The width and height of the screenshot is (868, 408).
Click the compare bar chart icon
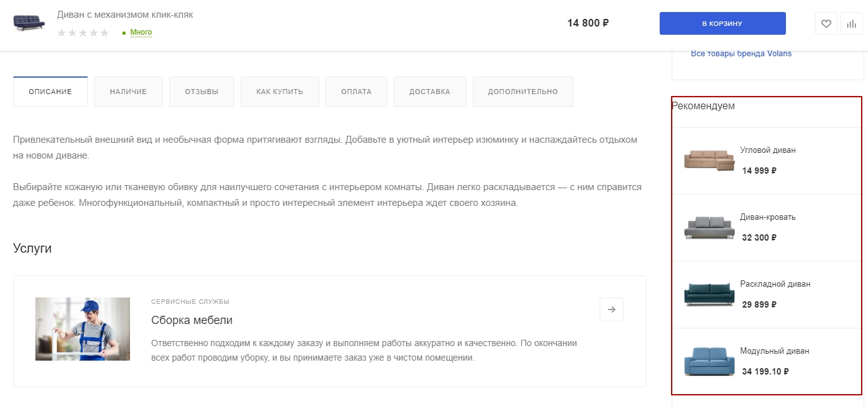(852, 24)
